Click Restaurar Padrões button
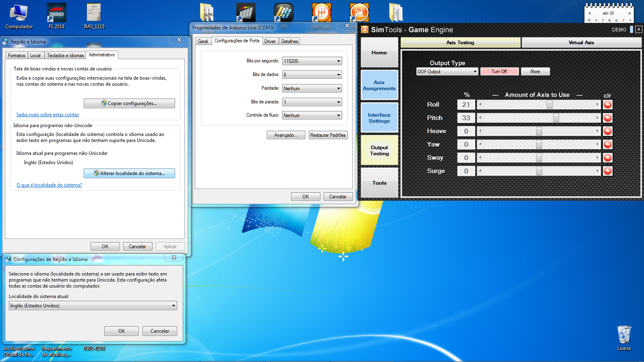Screen dimensions: 644x362 pos(328,135)
